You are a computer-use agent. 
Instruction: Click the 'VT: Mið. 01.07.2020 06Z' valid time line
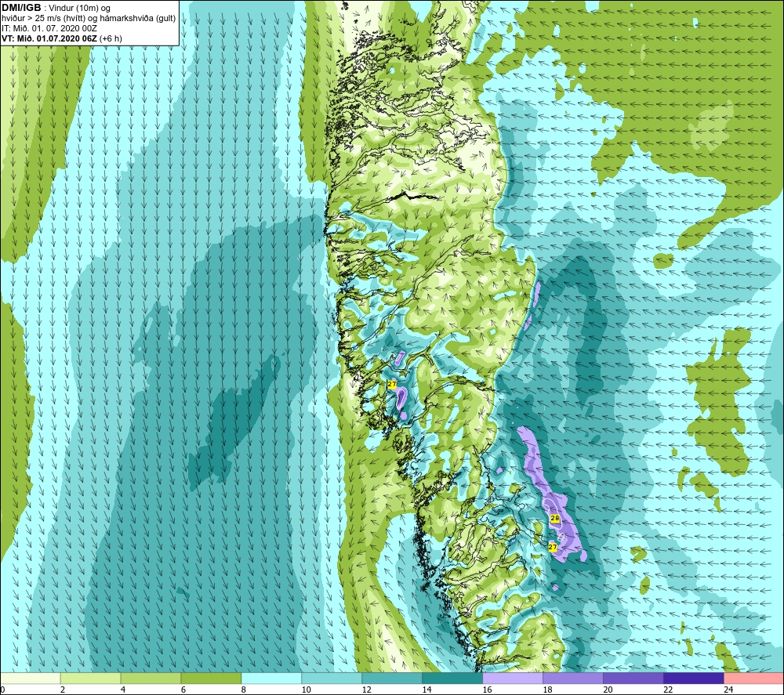pos(49,38)
